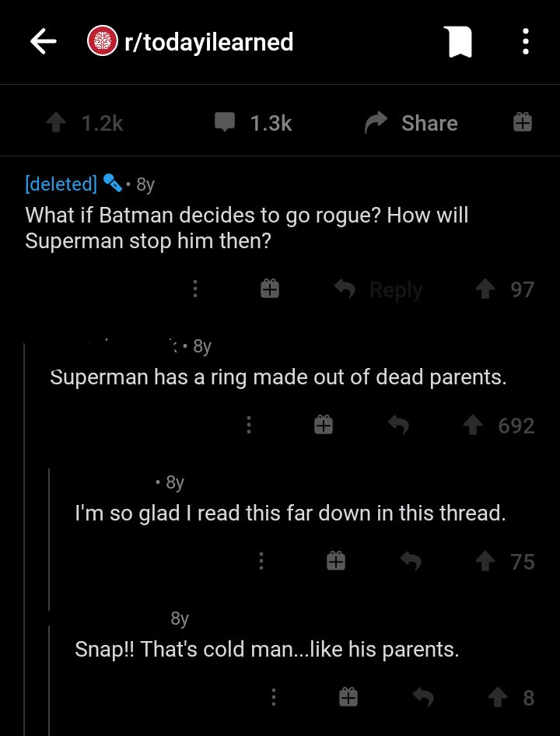The height and width of the screenshot is (736, 560).
Task: Upvote the post showing 1.2k
Action: pos(55,122)
